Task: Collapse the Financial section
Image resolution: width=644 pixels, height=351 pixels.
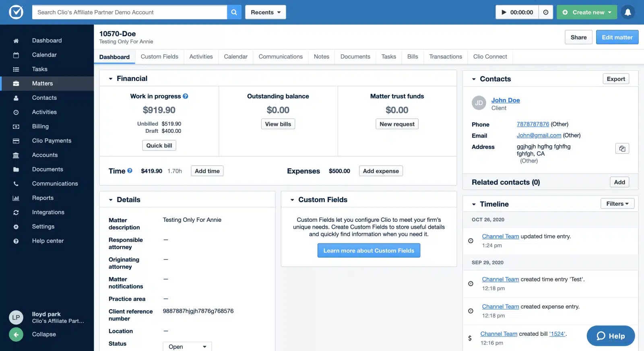Action: click(x=111, y=79)
